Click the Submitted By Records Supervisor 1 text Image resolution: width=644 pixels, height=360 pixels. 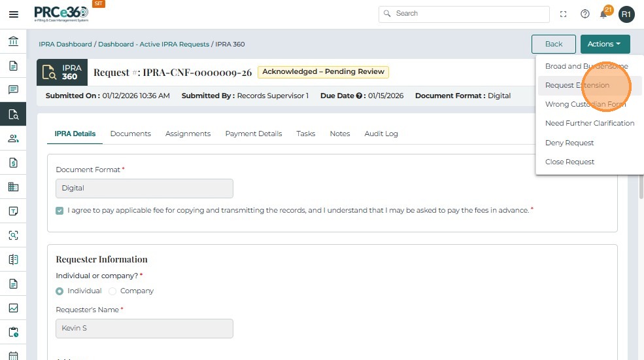click(245, 96)
